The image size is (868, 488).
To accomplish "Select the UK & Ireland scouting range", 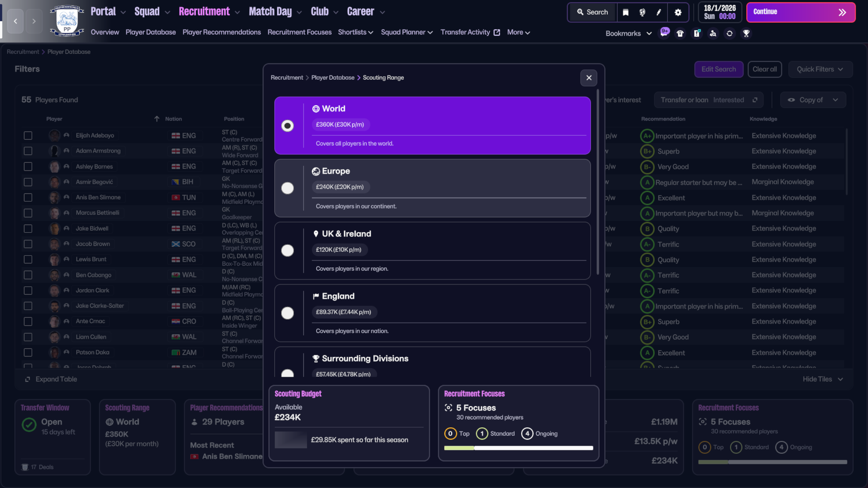I will tap(288, 250).
